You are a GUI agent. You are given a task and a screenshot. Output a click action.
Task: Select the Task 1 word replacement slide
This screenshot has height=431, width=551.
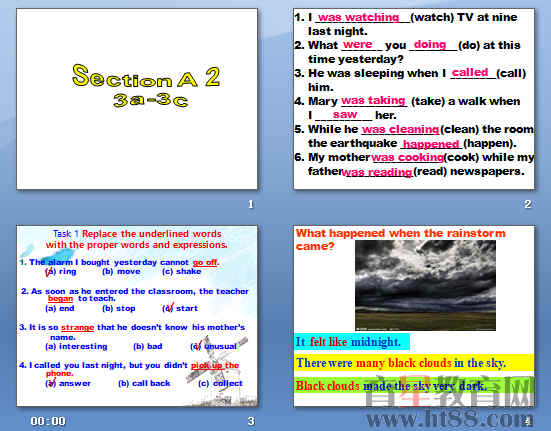tap(137, 316)
